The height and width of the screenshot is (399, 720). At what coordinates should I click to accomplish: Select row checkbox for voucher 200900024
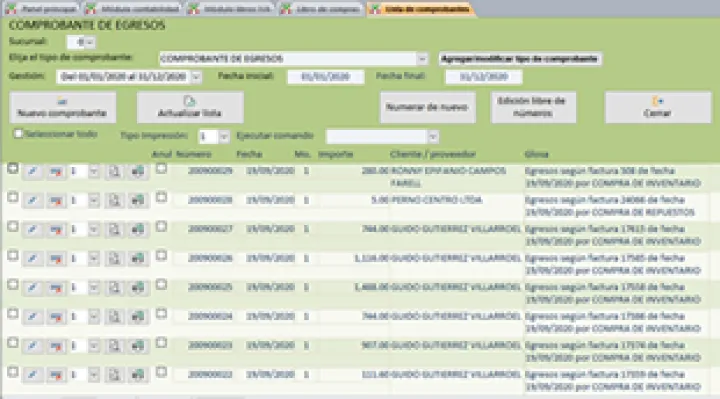(x=13, y=314)
